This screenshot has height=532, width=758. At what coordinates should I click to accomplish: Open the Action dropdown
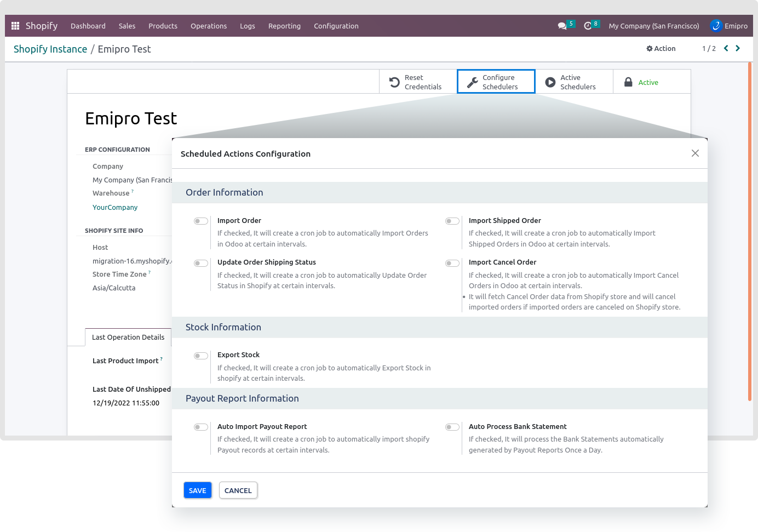(x=661, y=48)
